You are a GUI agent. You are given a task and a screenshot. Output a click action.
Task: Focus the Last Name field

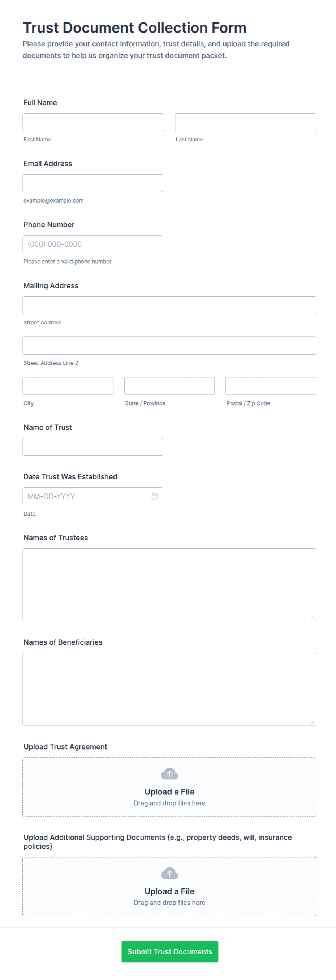tap(246, 122)
